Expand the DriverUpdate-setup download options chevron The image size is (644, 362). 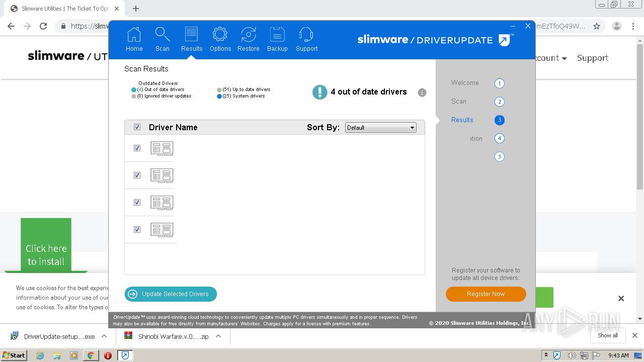pyautogui.click(x=104, y=336)
